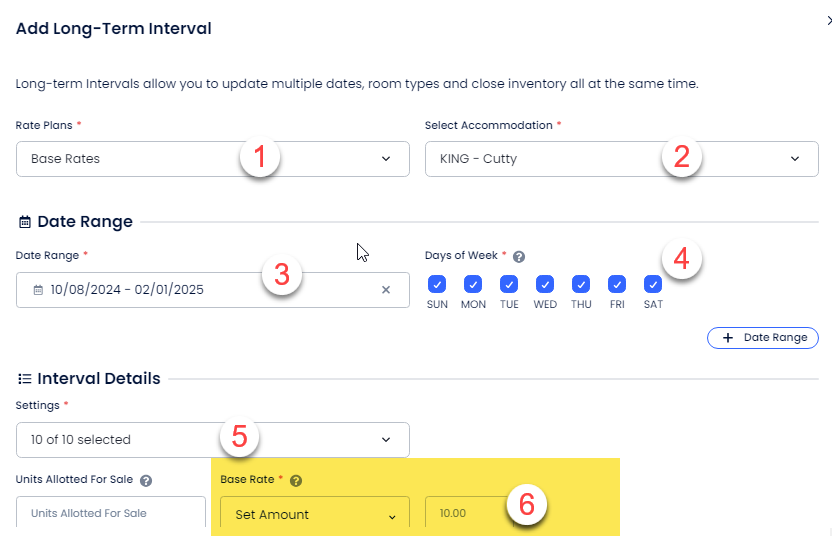Click the add Date Range button
The height and width of the screenshot is (536, 832).
pos(763,338)
